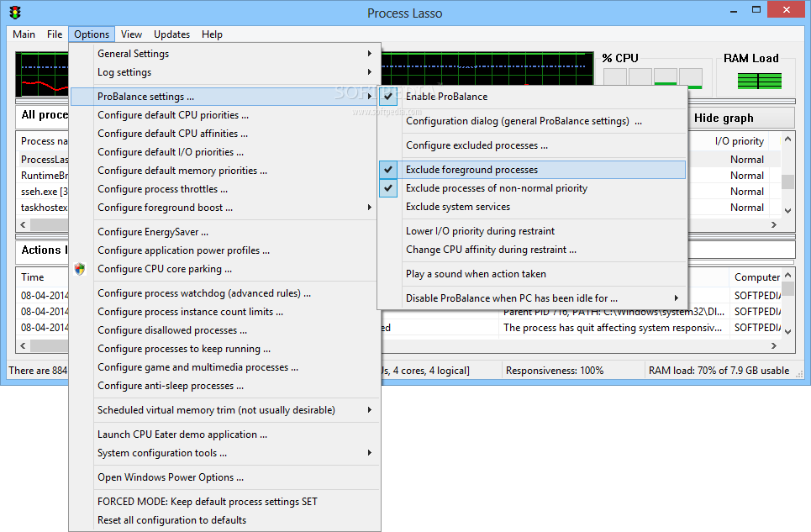Viewport: 811px width, 532px height.
Task: Click the Computer column header in log
Action: click(757, 277)
